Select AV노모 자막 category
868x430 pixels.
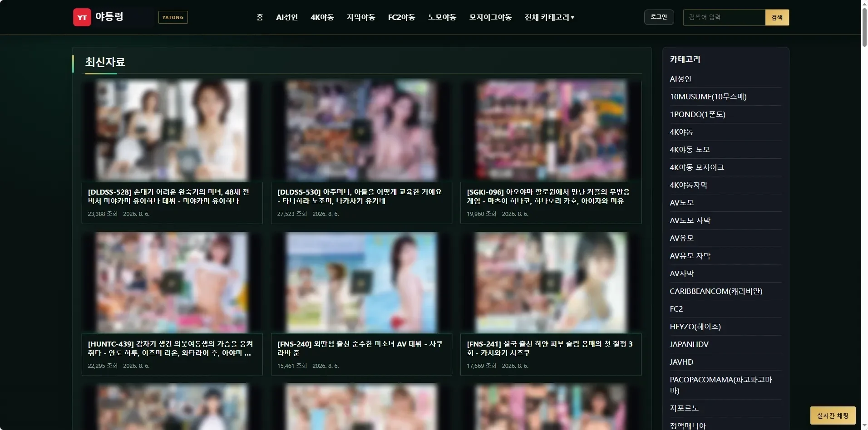click(690, 220)
